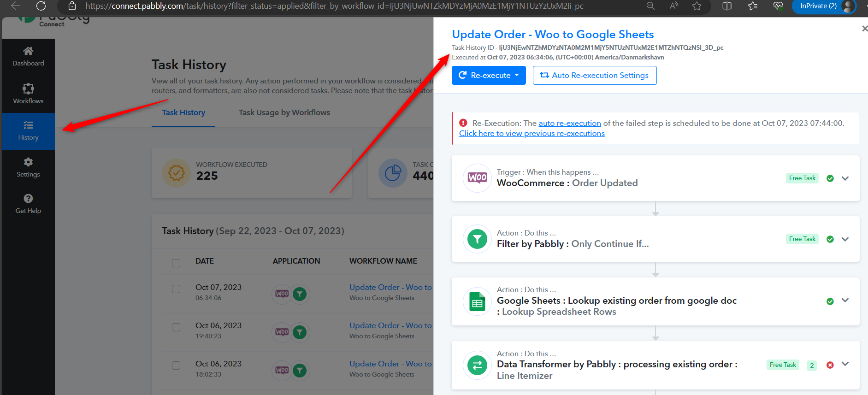868x395 pixels.
Task: Open workflow link in Oct 06 19:40:23 row
Action: click(390, 325)
